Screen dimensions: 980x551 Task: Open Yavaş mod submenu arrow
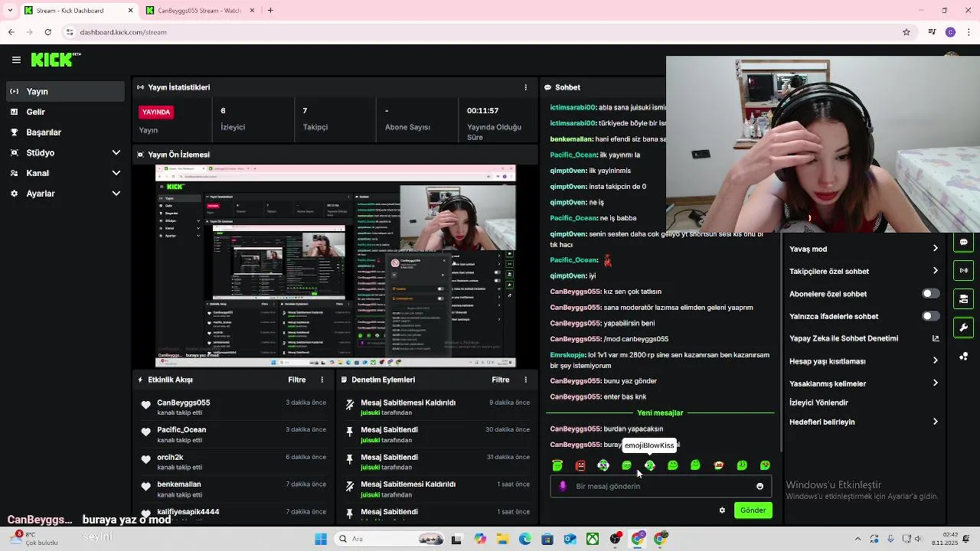[935, 249]
